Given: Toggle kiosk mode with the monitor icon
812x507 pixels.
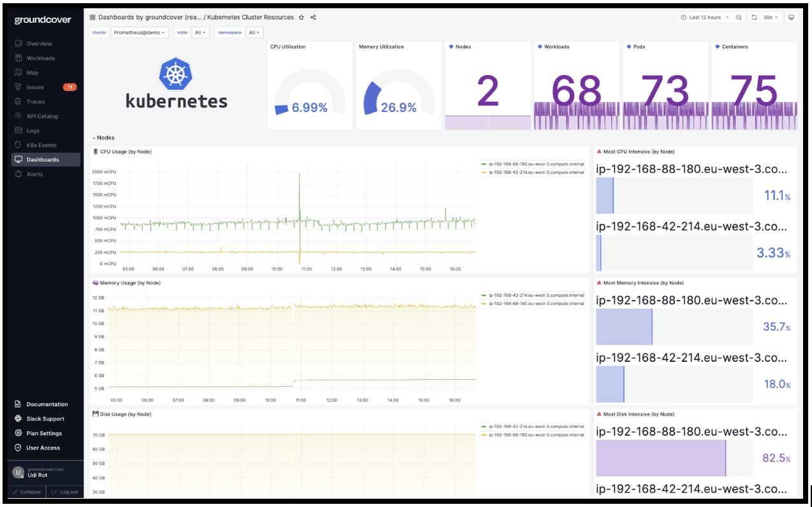Looking at the screenshot, I should (x=790, y=17).
